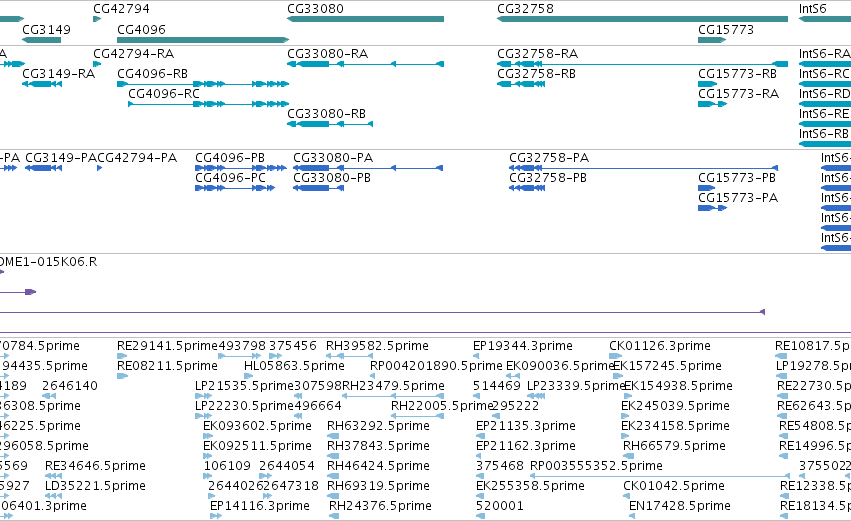The height and width of the screenshot is (521, 851).
Task: Select the CG3149 gene feature bar
Action: [41, 40]
